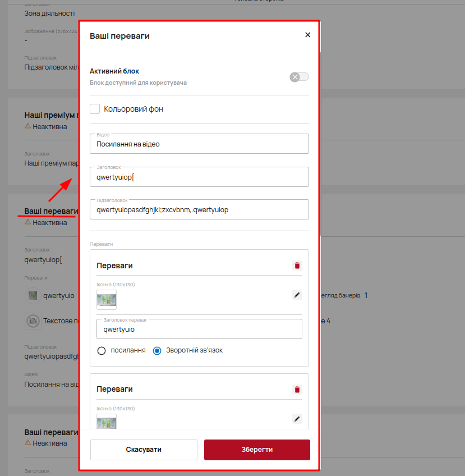Click warning icon under Наші преміум heading

[27, 126]
